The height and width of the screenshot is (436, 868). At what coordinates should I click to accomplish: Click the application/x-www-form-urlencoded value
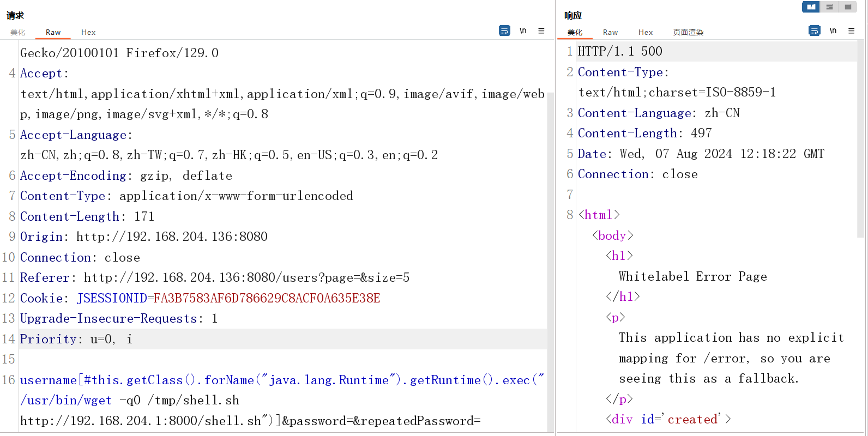[x=236, y=196]
